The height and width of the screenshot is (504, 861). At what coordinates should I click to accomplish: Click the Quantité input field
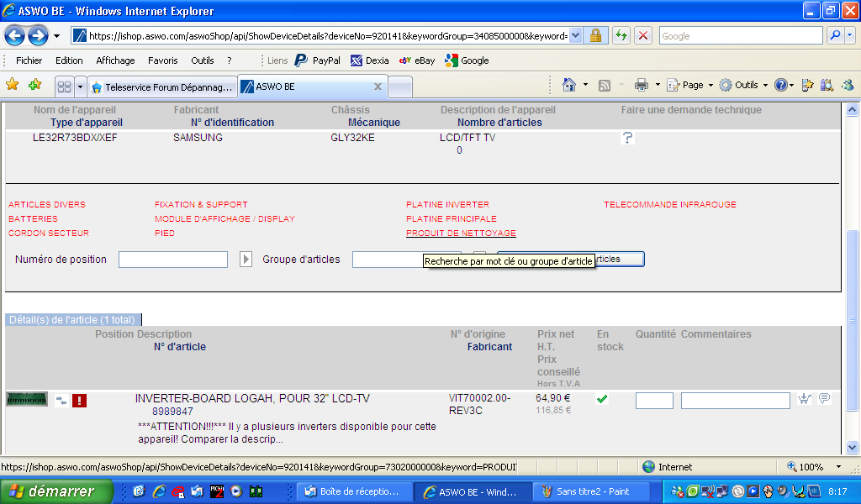(654, 401)
